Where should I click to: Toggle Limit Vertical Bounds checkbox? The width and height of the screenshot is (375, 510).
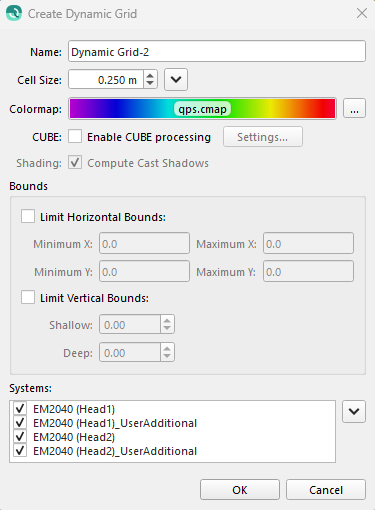[28, 297]
